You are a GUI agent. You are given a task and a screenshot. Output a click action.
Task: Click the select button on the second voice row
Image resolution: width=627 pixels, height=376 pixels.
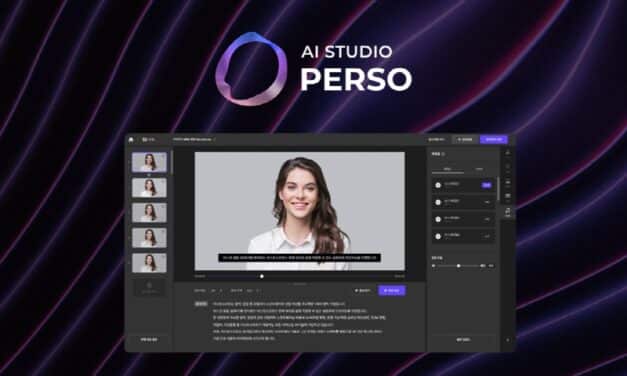[x=487, y=202]
